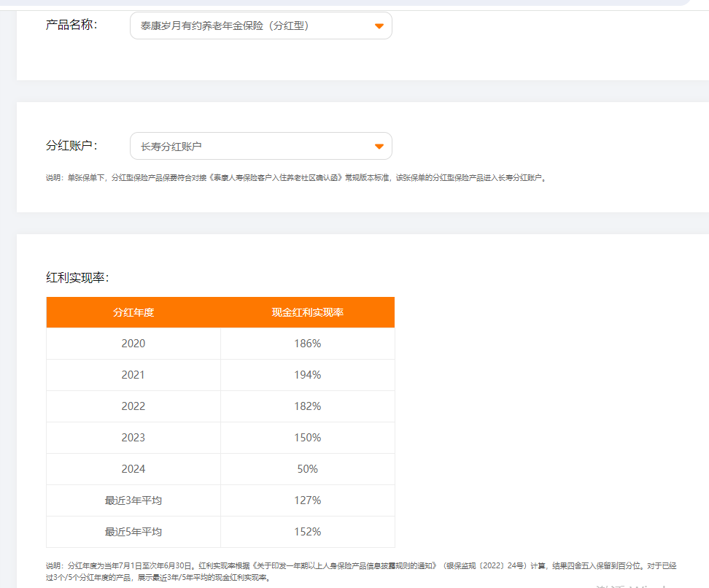The width and height of the screenshot is (709, 588).
Task: Select the 2022 year cell
Action: pyautogui.click(x=133, y=406)
